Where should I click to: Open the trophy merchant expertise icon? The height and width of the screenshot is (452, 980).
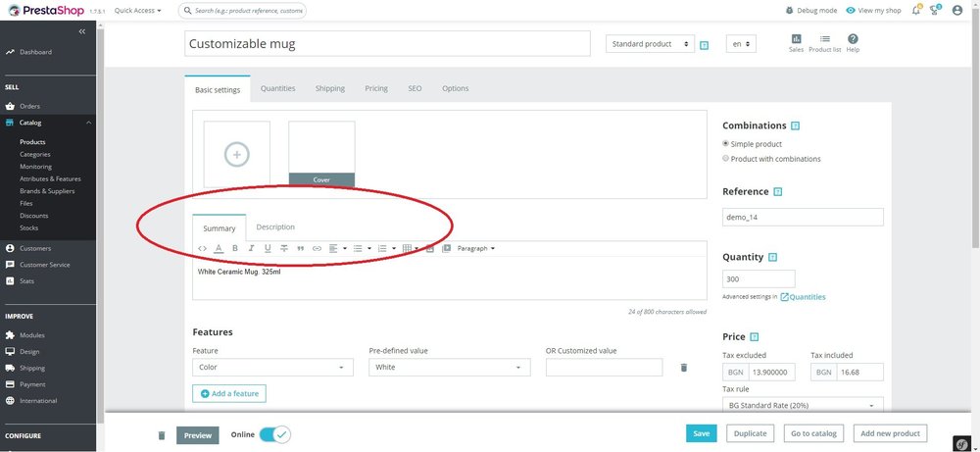coord(935,10)
